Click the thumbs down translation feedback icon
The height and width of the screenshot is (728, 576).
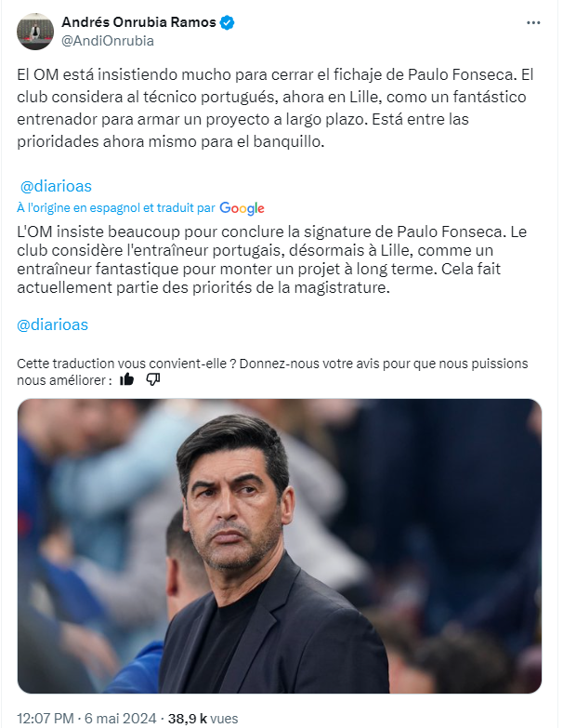point(153,379)
